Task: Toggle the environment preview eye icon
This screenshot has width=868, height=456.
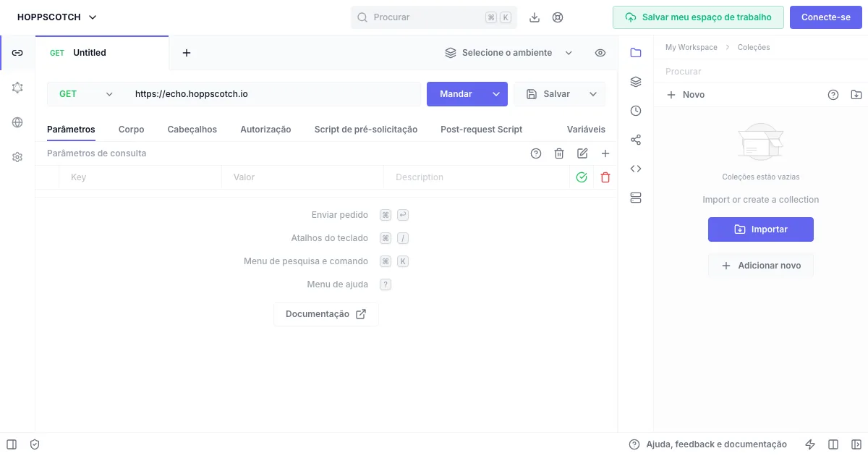Action: [600, 53]
